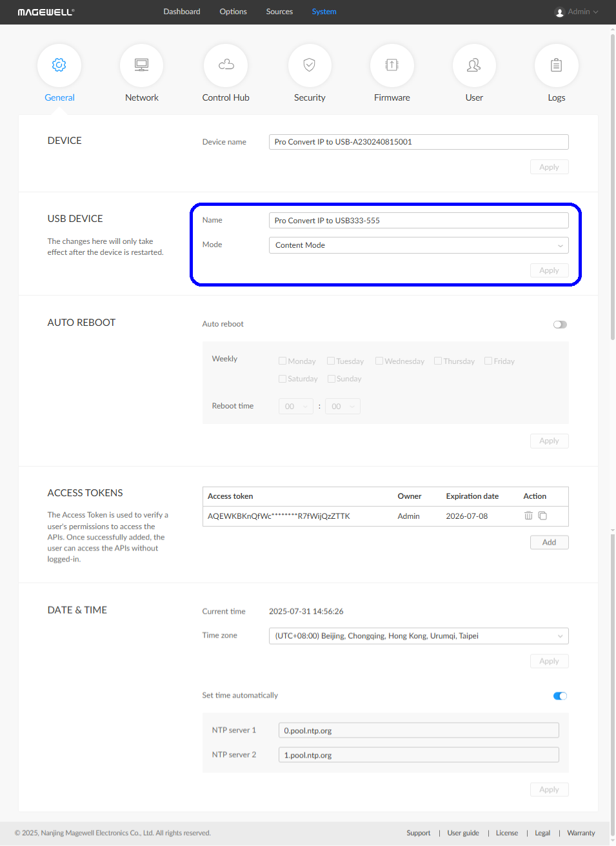Click the expiration date 2026-07-08
Viewport: 616px width, 846px height.
point(467,516)
